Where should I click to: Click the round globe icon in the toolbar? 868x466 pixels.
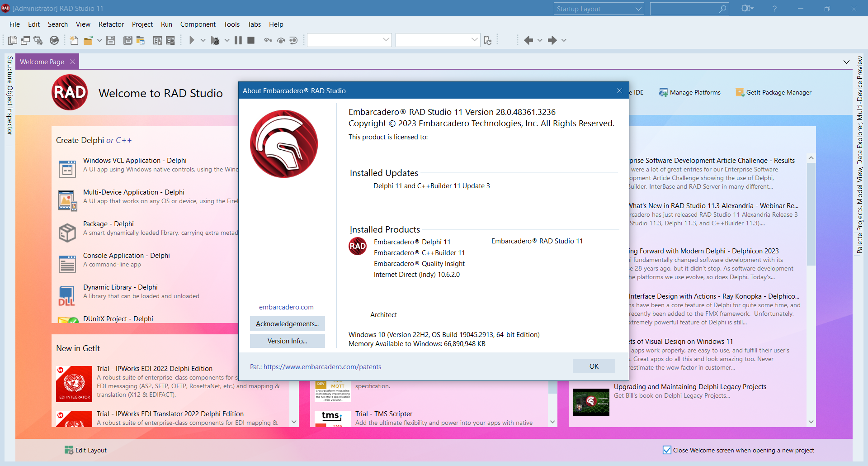pos(54,40)
